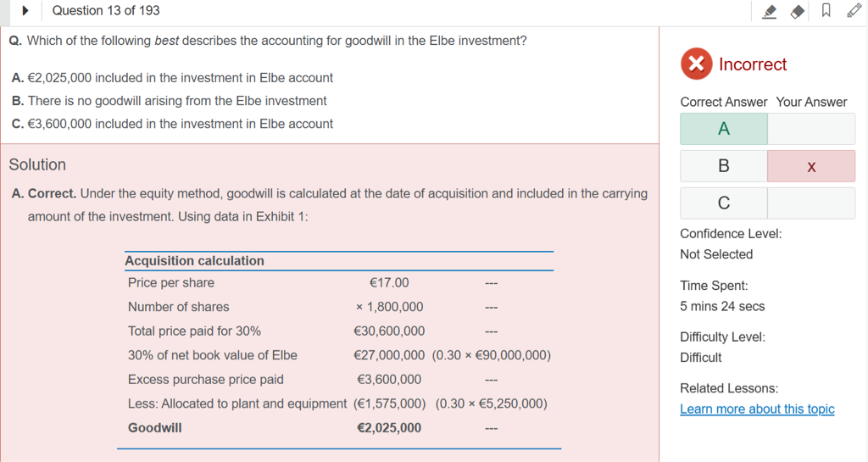This screenshot has height=462, width=868.
Task: Select the highlighter tool icon
Action: (x=770, y=11)
